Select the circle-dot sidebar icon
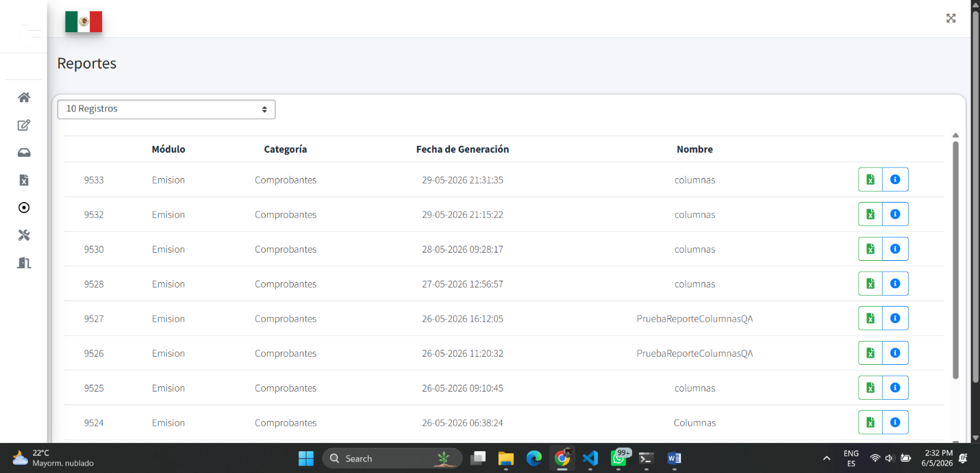Screen dimensions: 980x473 pyautogui.click(x=24, y=207)
